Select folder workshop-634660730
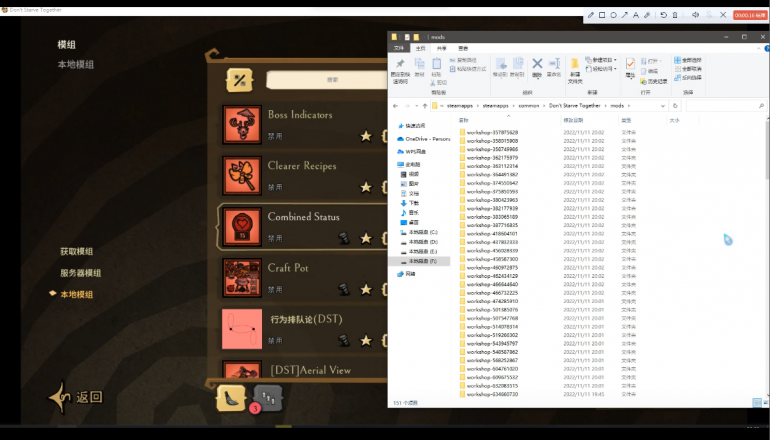This screenshot has width=770, height=440. (x=489, y=394)
